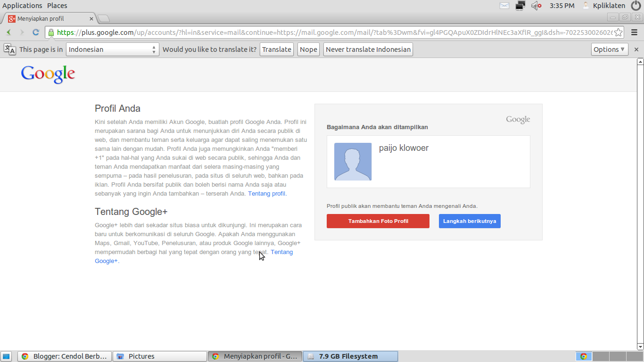The image size is (644, 362).
Task: Click page scrollbar down arrow
Action: (x=640, y=346)
